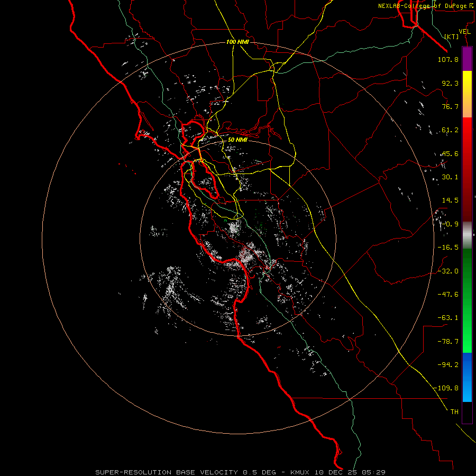Click the 107.8 value on velocity scale
Screen dimensions: 476x476
pyautogui.click(x=448, y=59)
